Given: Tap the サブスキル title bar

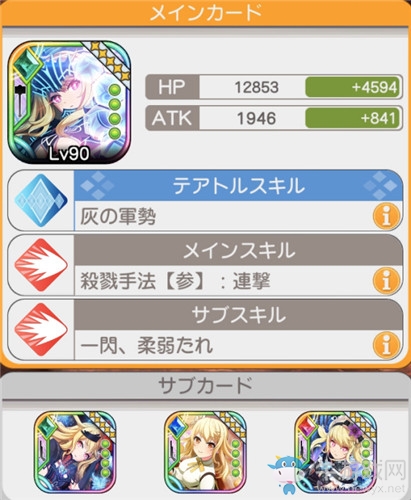Looking at the screenshot, I should click(x=238, y=315).
